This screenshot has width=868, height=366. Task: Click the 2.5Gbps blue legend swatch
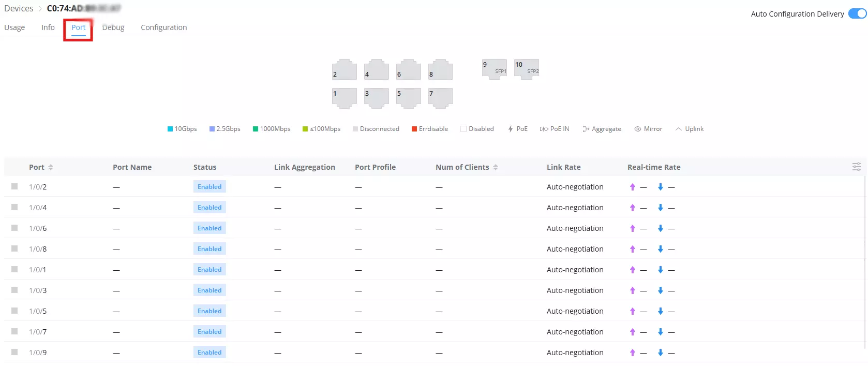(212, 129)
